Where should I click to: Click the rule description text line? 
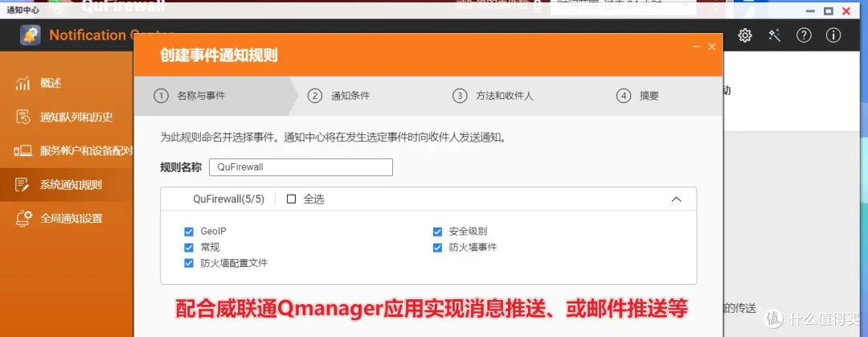point(334,138)
